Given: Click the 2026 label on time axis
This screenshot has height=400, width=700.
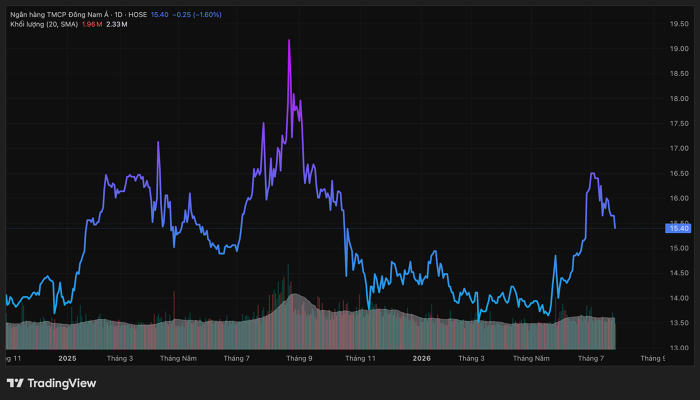Looking at the screenshot, I should [x=421, y=358].
